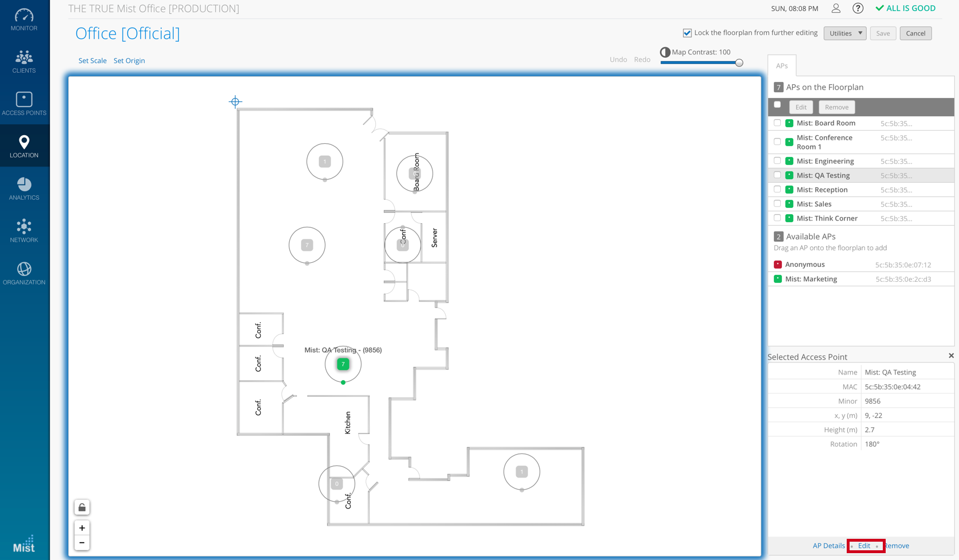
Task: Open Organization globe icon
Action: pyautogui.click(x=24, y=274)
